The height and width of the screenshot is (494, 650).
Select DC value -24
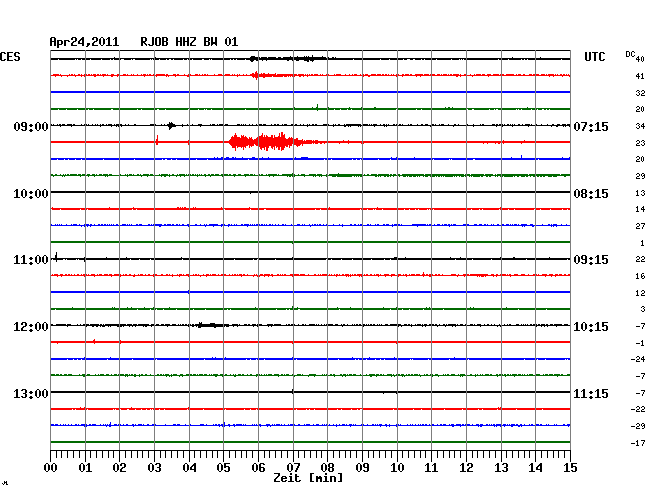point(638,359)
